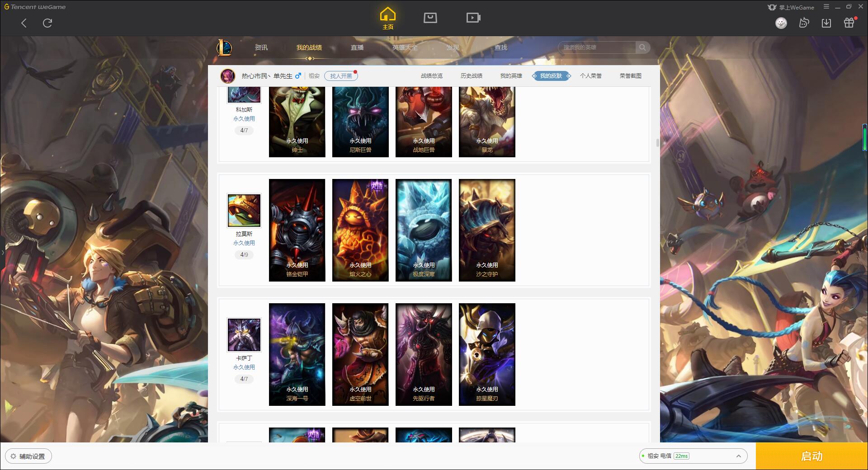Open the 查找 tab
Image resolution: width=868 pixels, height=470 pixels.
click(501, 47)
